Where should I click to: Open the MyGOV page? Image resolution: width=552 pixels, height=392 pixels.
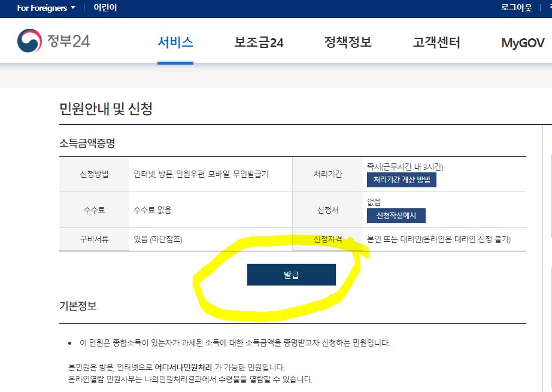tap(522, 43)
